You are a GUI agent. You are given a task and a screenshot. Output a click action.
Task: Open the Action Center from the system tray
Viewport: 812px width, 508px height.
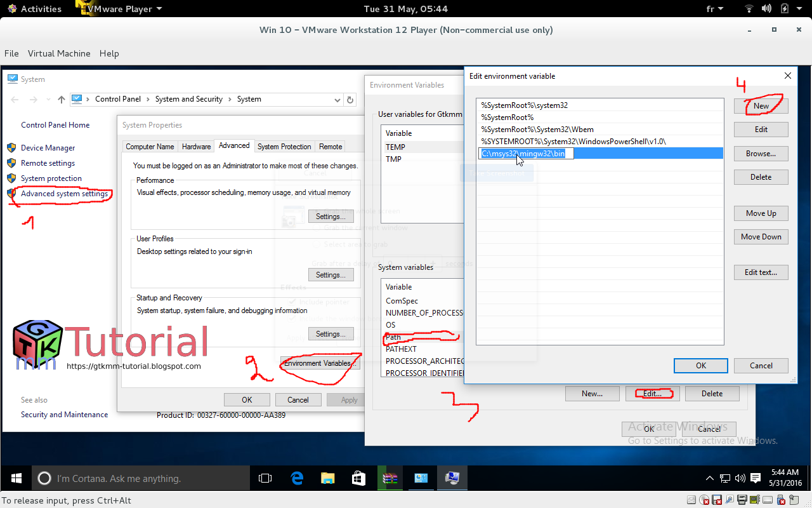[756, 478]
